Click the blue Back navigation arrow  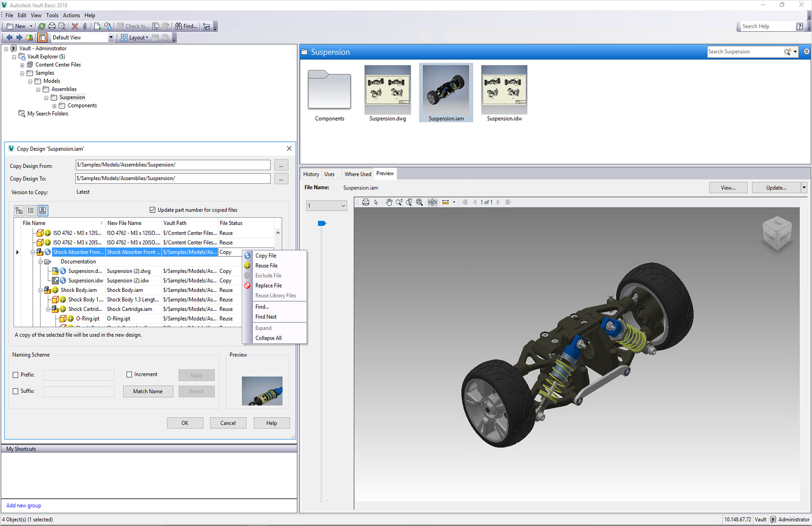click(9, 38)
